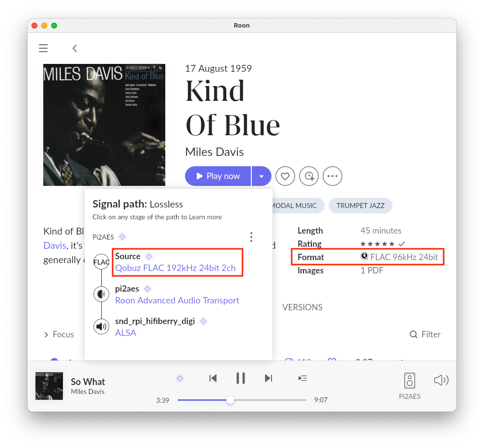Image resolution: width=484 pixels, height=448 pixels.
Task: Add album to favorites with heart icon
Action: point(285,176)
